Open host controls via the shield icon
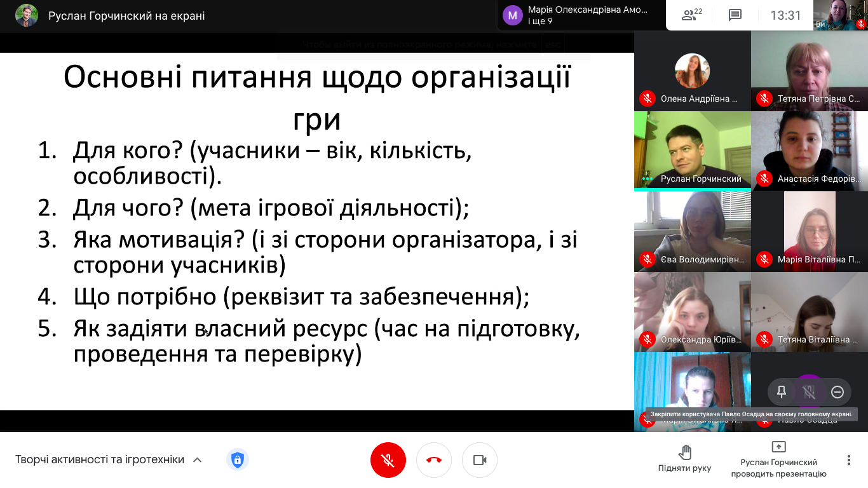868x488 pixels. point(236,459)
